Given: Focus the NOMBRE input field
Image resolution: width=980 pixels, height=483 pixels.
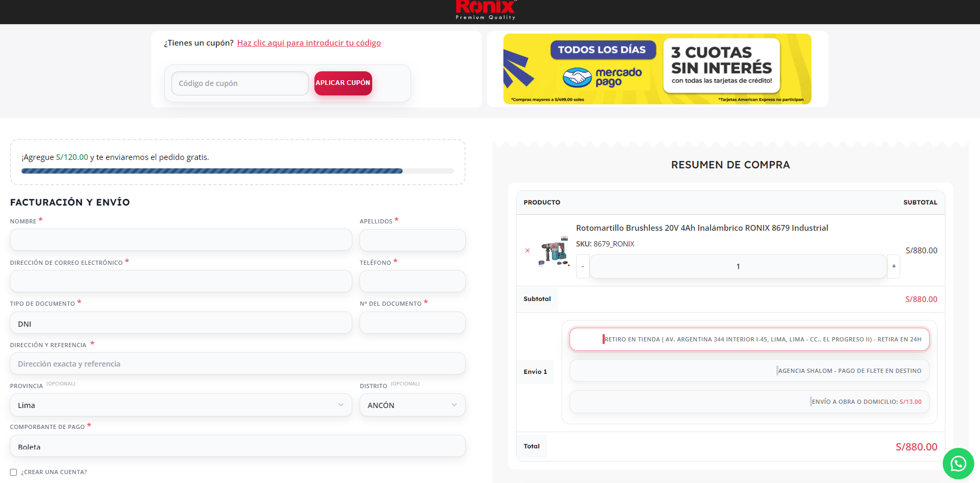Looking at the screenshot, I should (x=181, y=240).
